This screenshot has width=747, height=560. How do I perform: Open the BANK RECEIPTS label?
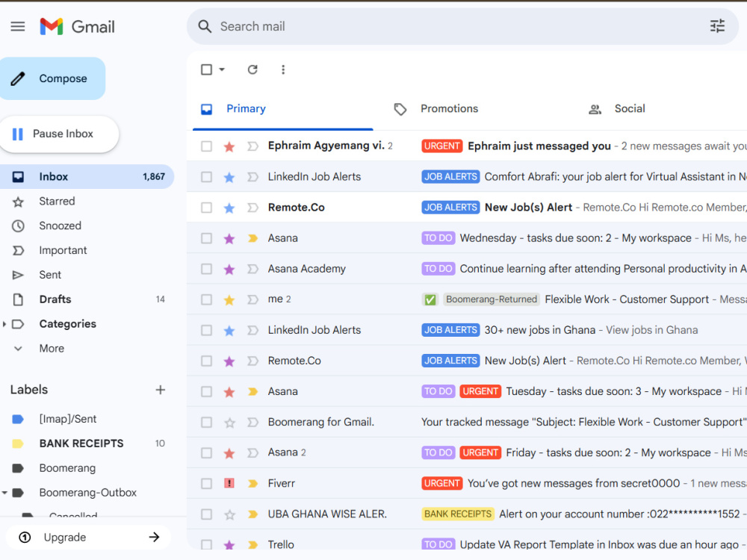pyautogui.click(x=81, y=444)
